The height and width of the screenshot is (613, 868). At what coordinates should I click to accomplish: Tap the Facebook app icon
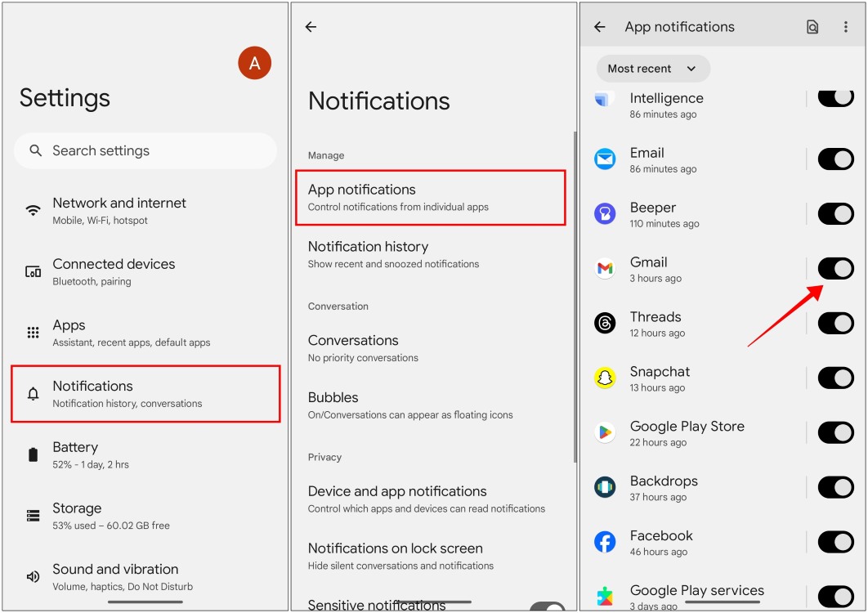[x=605, y=542]
